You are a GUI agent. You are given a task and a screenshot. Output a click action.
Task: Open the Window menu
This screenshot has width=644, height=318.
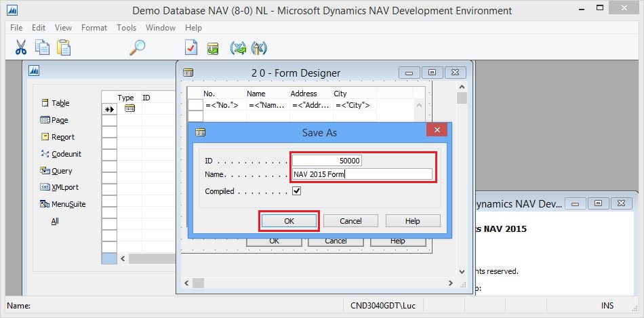point(161,28)
